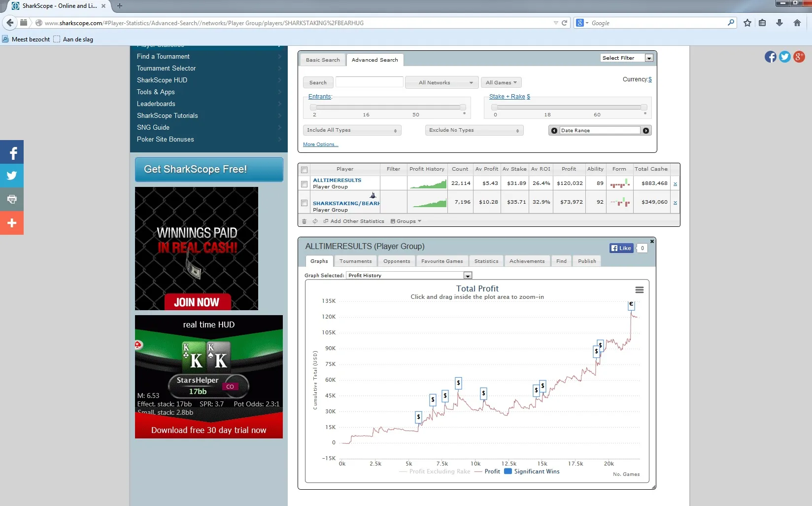Check the SHARKSTAKING/BEARHUG row checkbox
The height and width of the screenshot is (506, 812).
point(304,203)
